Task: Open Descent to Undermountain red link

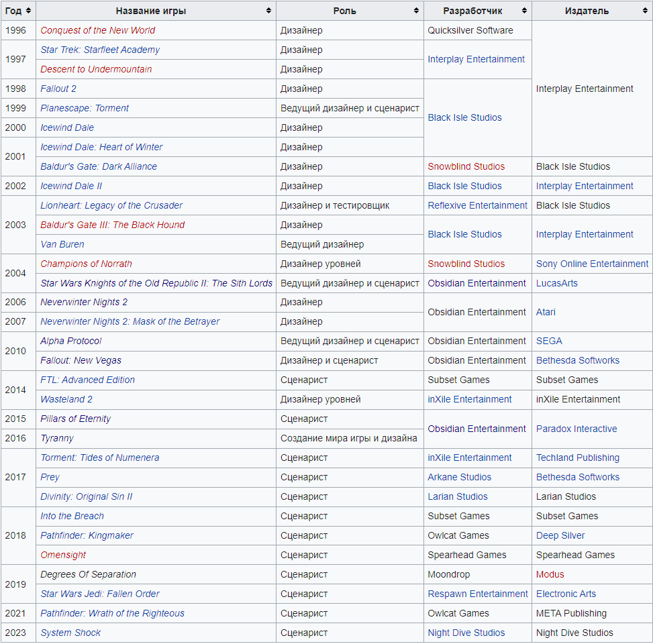Action: pyautogui.click(x=96, y=69)
